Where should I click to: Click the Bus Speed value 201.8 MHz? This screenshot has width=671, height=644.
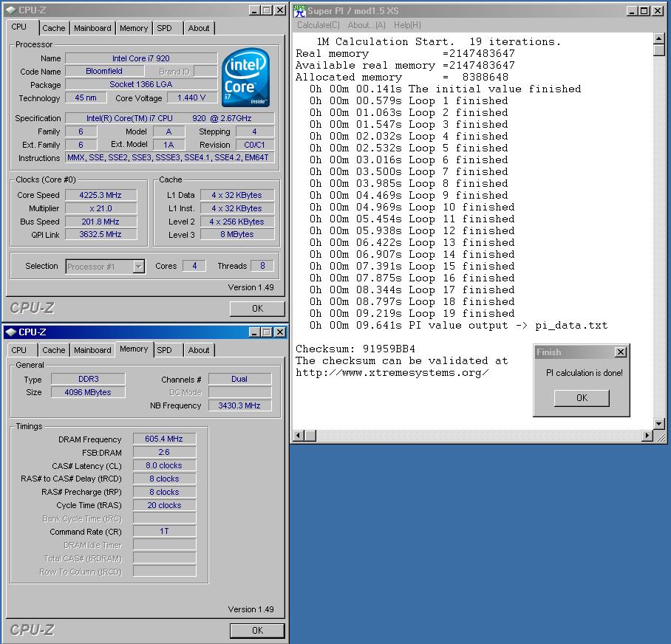pos(101,222)
